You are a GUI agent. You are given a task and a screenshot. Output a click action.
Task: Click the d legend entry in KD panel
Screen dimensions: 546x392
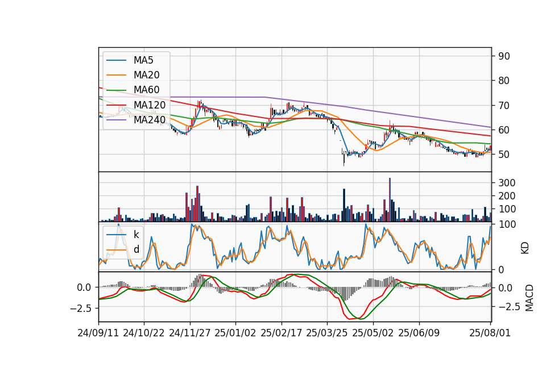pyautogui.click(x=136, y=249)
